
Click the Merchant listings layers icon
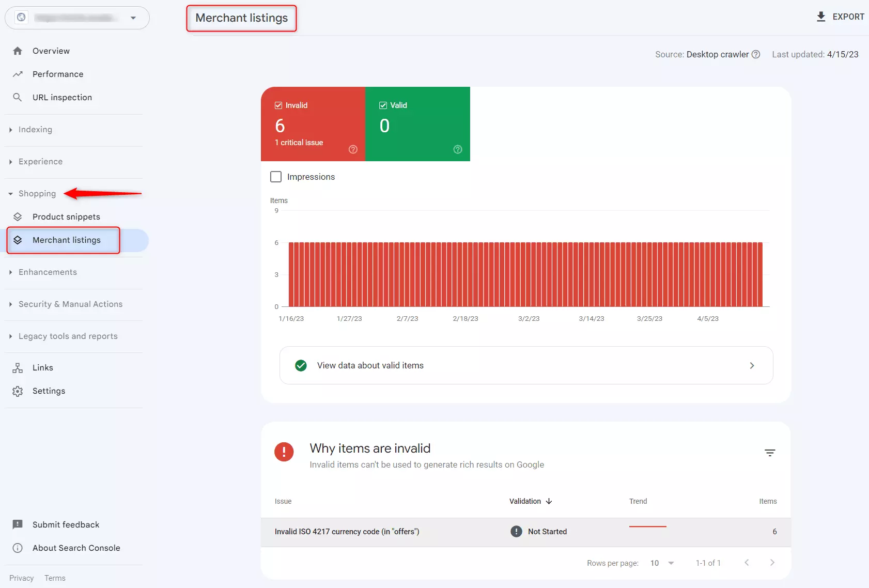18,240
